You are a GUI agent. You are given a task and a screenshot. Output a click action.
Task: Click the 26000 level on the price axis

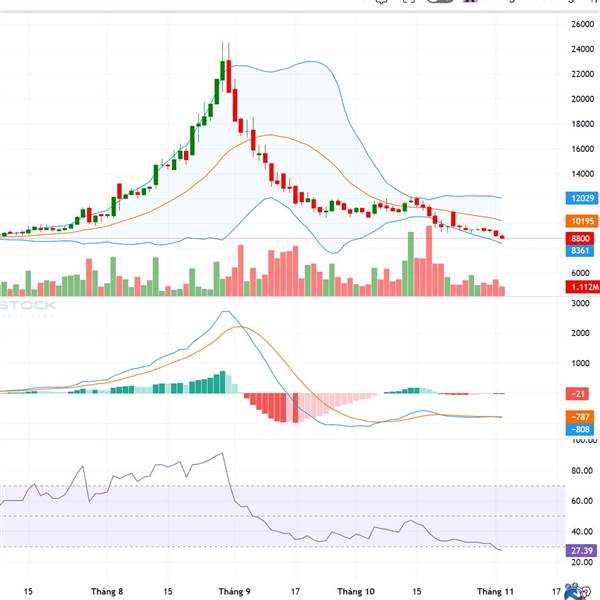(x=582, y=24)
